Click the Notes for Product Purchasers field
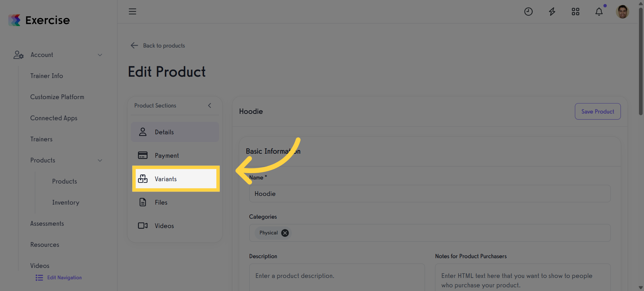644x291 pixels. click(523, 277)
